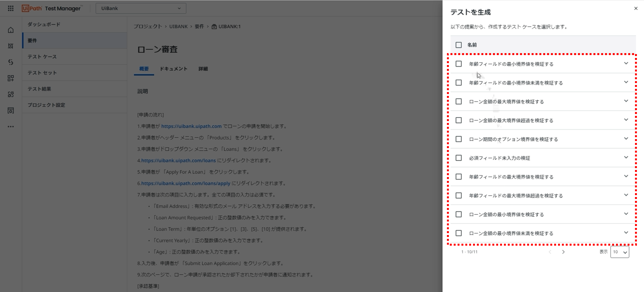The width and height of the screenshot is (644, 292).
Task: Click the ローン審査 requirement title
Action: (x=157, y=49)
